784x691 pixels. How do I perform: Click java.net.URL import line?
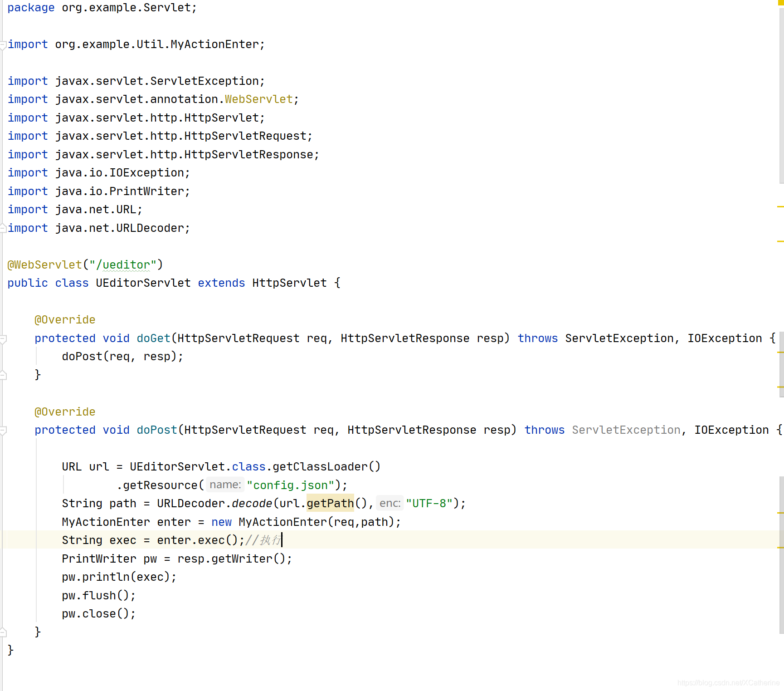click(75, 210)
